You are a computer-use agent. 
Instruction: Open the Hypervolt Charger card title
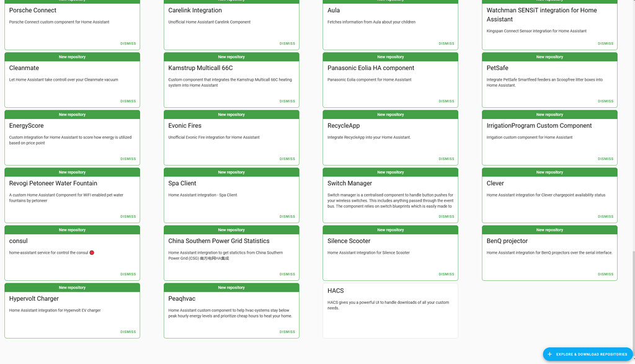tap(34, 299)
